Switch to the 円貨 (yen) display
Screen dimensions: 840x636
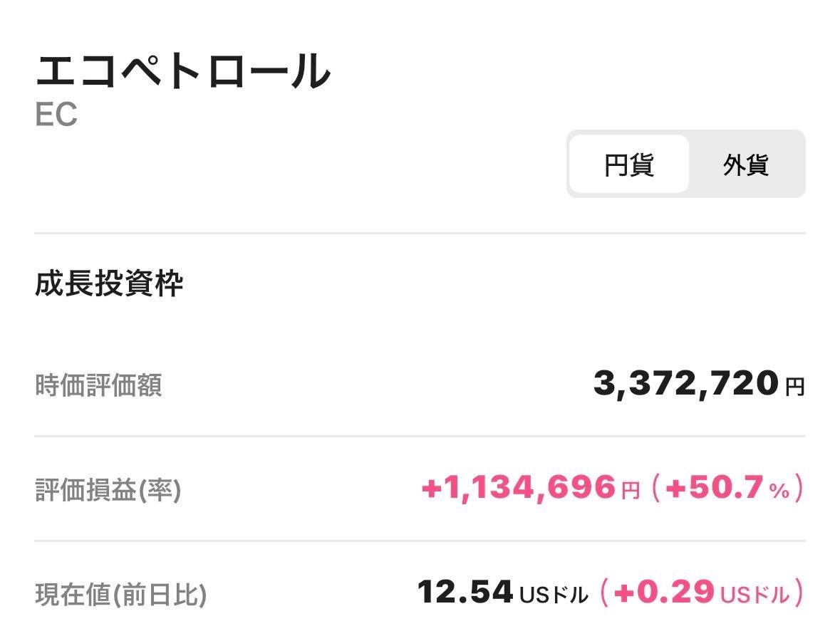pyautogui.click(x=629, y=165)
